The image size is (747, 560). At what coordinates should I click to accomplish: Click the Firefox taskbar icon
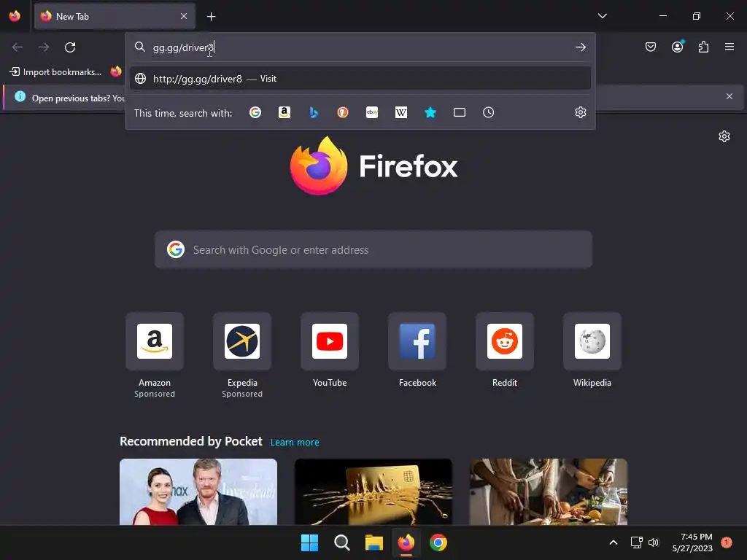[x=406, y=542]
